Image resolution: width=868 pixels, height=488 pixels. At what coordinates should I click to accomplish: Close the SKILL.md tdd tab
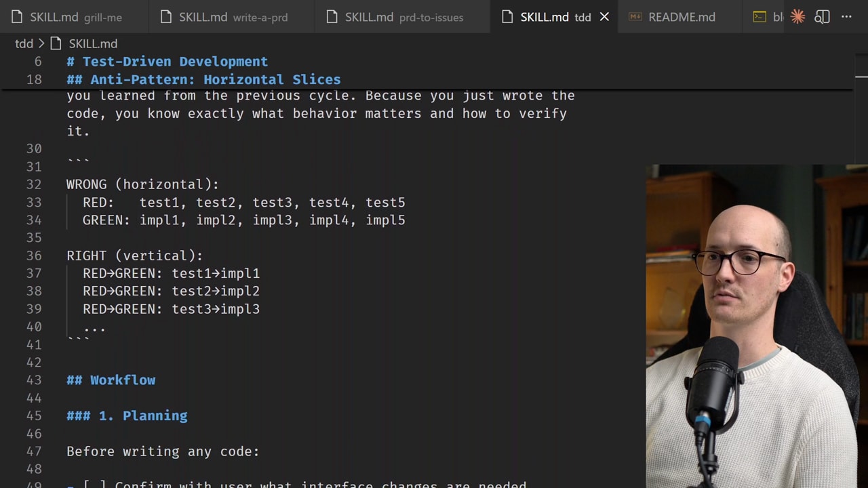pyautogui.click(x=604, y=17)
